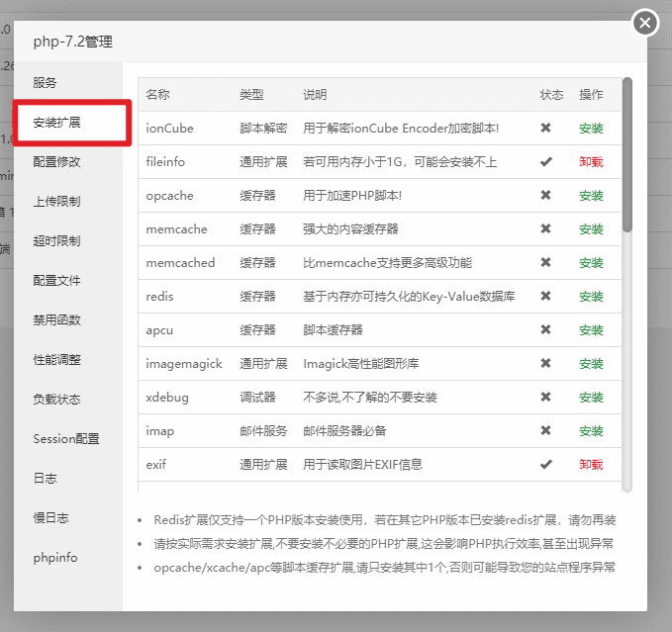This screenshot has width=672, height=632.
Task: Click 安装 for xdebug extension
Action: [x=591, y=398]
